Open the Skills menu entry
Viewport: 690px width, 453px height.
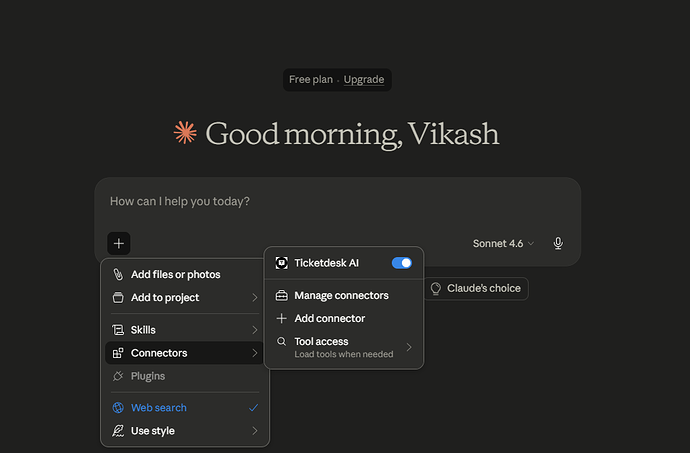(x=185, y=330)
